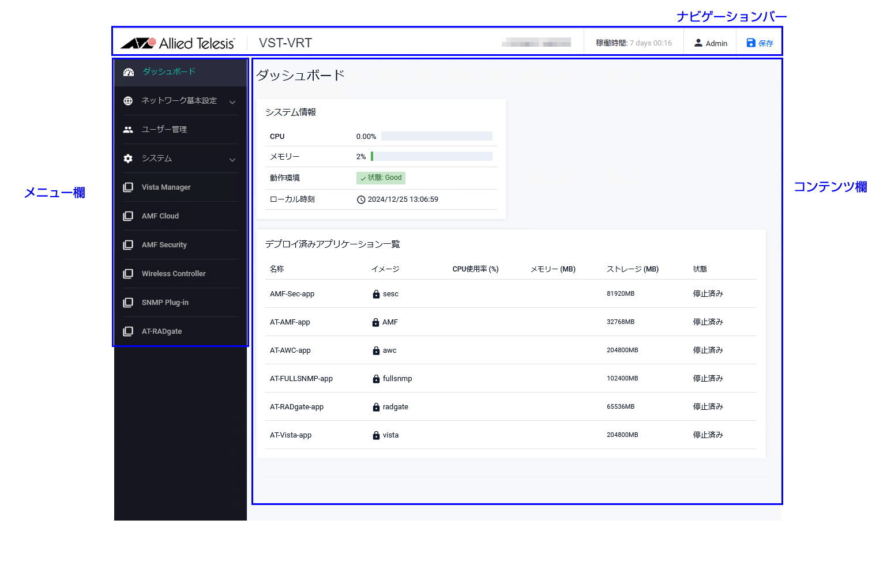Click the lock icon beside vista image
This screenshot has width=872, height=588.
coord(376,435)
